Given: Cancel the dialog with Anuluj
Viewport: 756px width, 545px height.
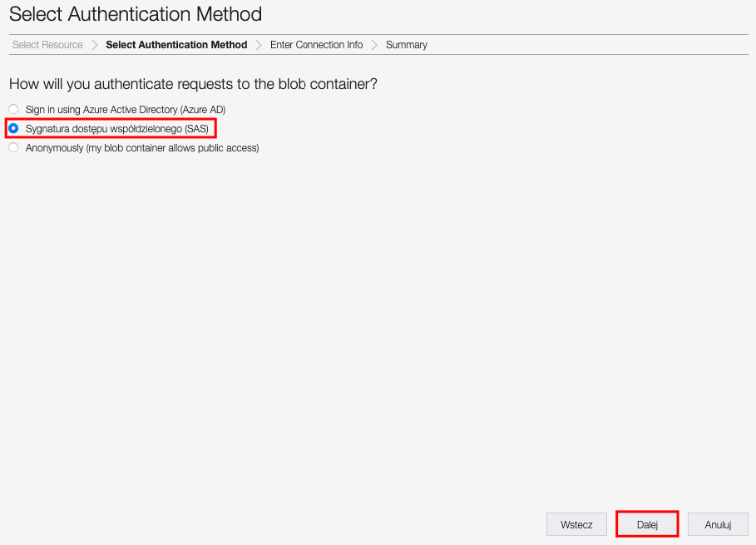Looking at the screenshot, I should pos(718,524).
